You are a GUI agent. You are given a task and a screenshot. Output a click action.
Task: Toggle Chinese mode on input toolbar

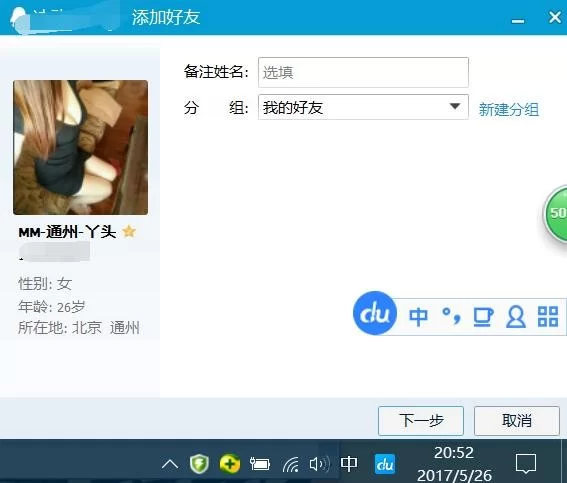coord(418,317)
